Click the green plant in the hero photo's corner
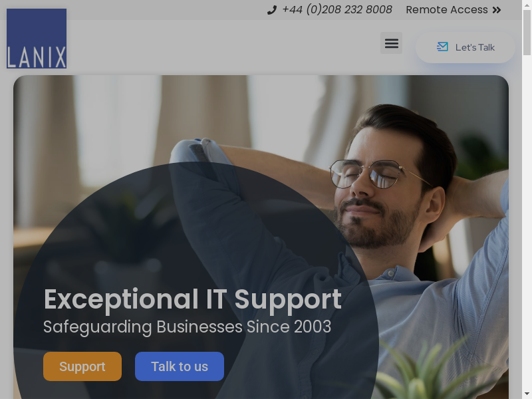The width and height of the screenshot is (532, 399). (x=441, y=368)
